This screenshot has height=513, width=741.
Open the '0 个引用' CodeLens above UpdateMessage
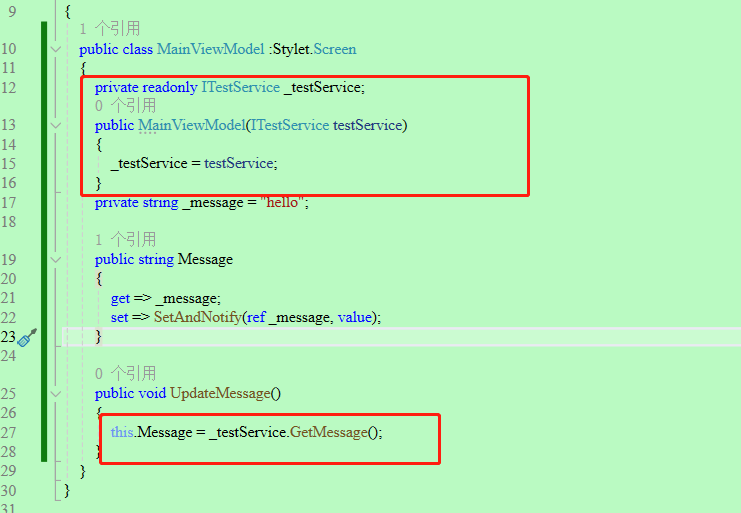pos(125,374)
